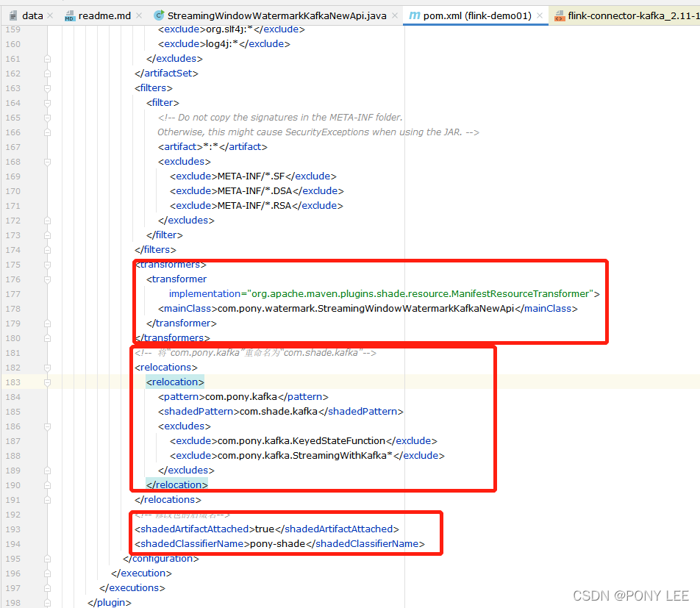Collapse the fold marker at line 164 filter

point(47,103)
